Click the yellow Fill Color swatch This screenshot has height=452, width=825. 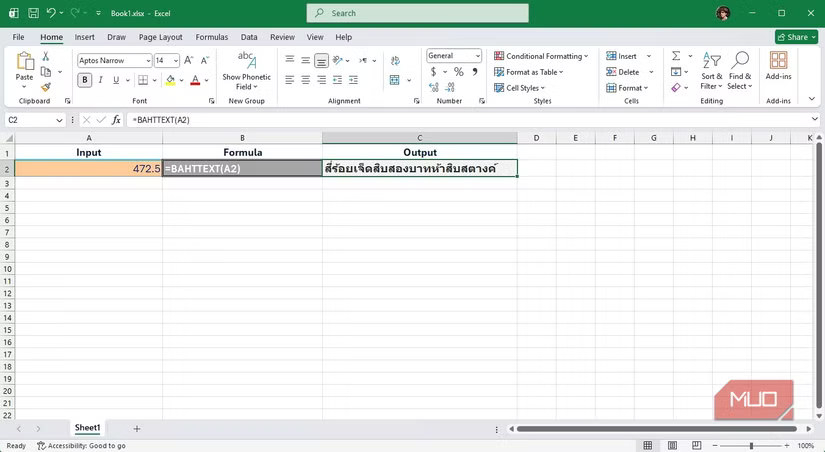click(170, 80)
